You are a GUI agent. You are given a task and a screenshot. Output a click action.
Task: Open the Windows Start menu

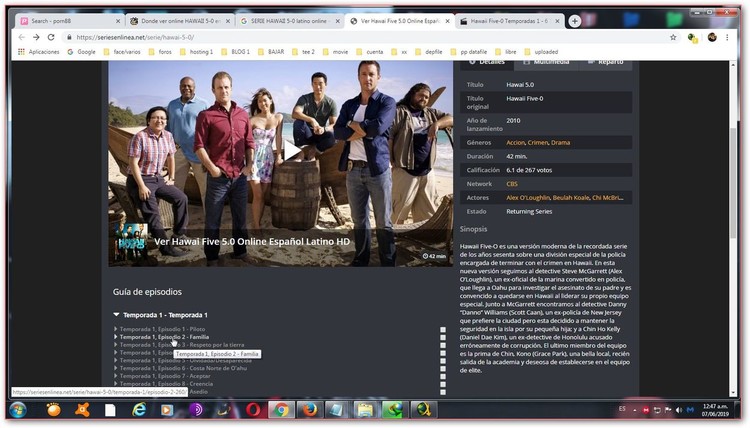click(x=18, y=410)
